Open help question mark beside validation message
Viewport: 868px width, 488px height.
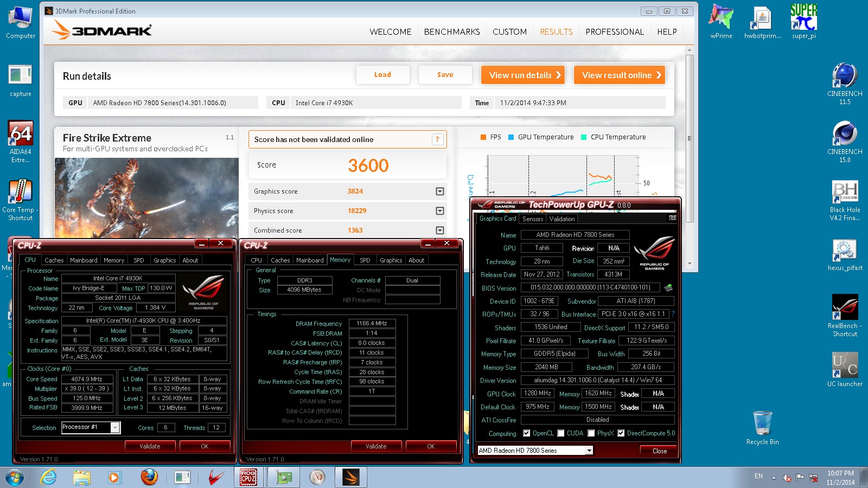point(437,139)
